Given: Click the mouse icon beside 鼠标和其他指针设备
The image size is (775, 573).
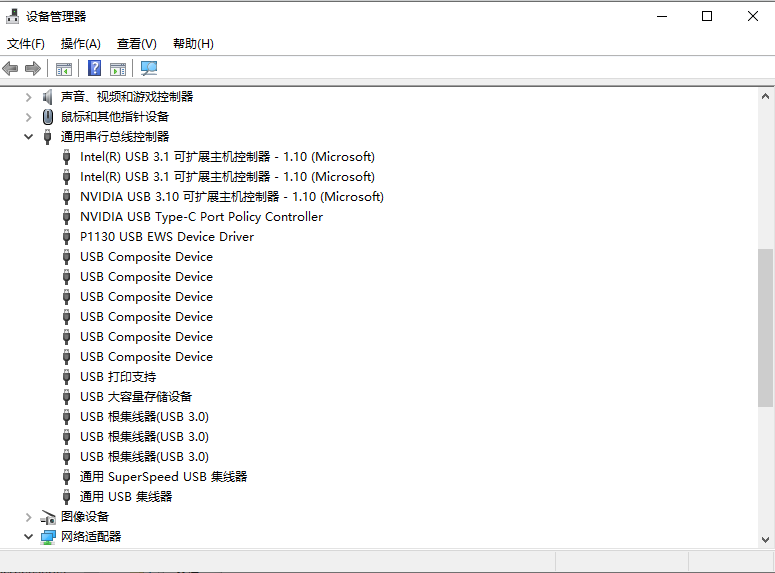Looking at the screenshot, I should (x=47, y=117).
